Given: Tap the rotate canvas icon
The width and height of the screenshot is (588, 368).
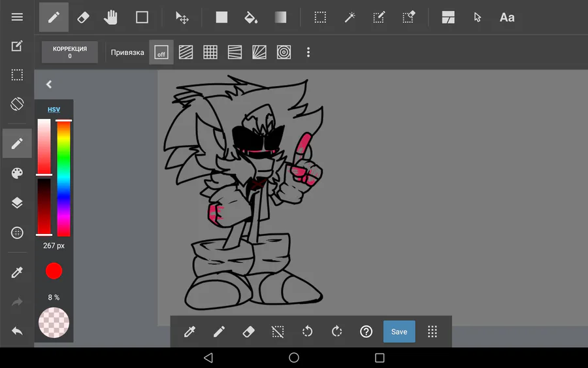Looking at the screenshot, I should click(17, 104).
